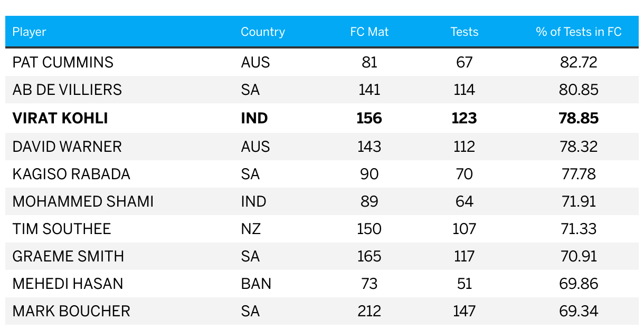
Task: Select the Tests column header
Action: [x=464, y=32]
